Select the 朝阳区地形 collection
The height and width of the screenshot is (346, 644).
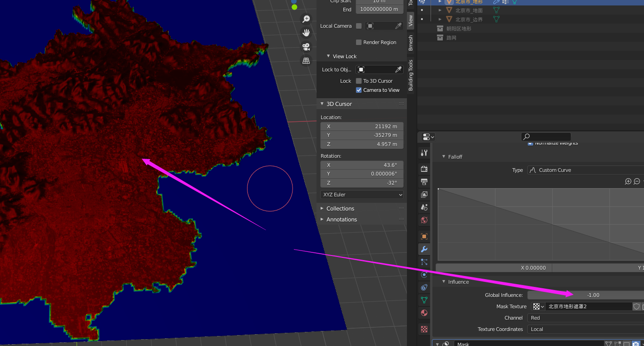point(459,29)
